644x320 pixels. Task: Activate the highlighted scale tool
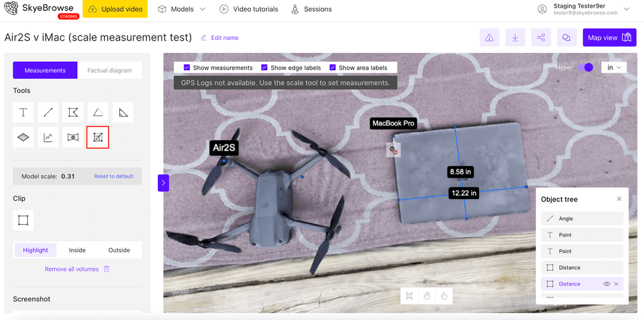(x=98, y=137)
